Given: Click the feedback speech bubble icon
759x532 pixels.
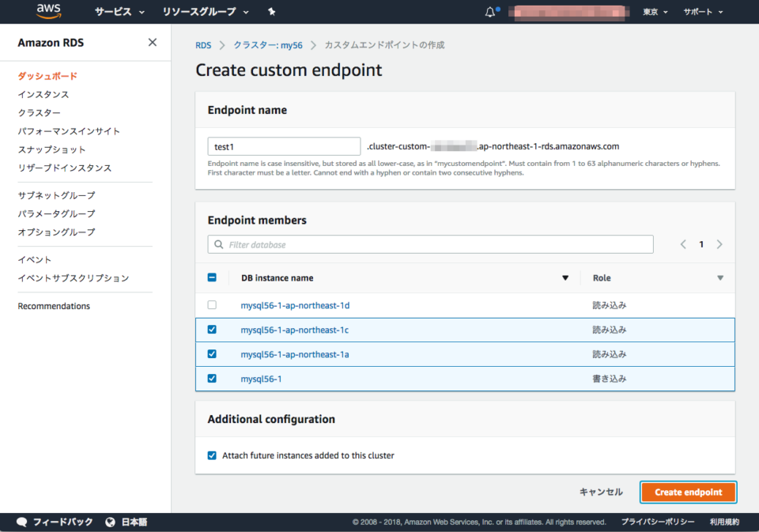Looking at the screenshot, I should pyautogui.click(x=22, y=522).
